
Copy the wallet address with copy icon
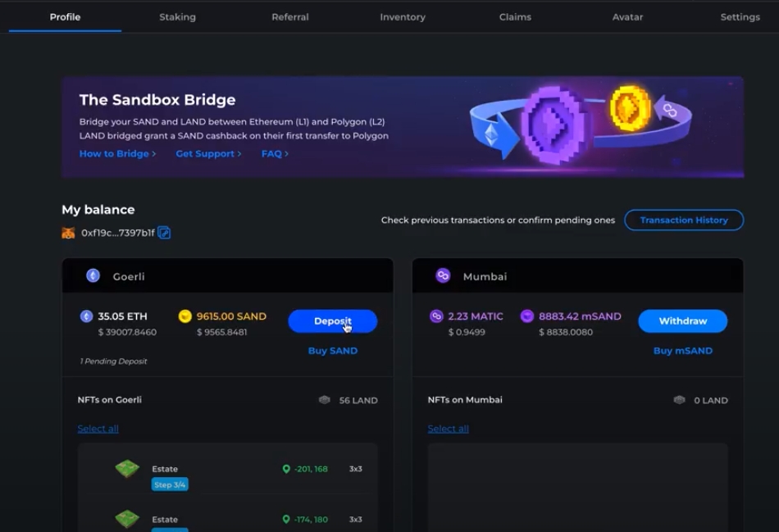coord(164,233)
